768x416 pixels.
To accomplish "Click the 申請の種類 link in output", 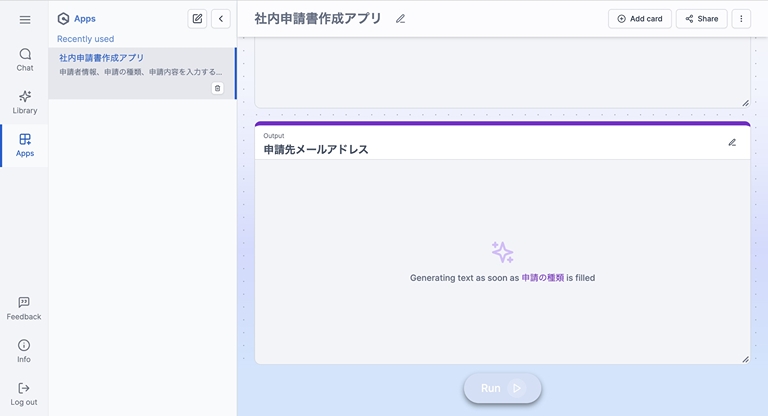I will [x=542, y=278].
